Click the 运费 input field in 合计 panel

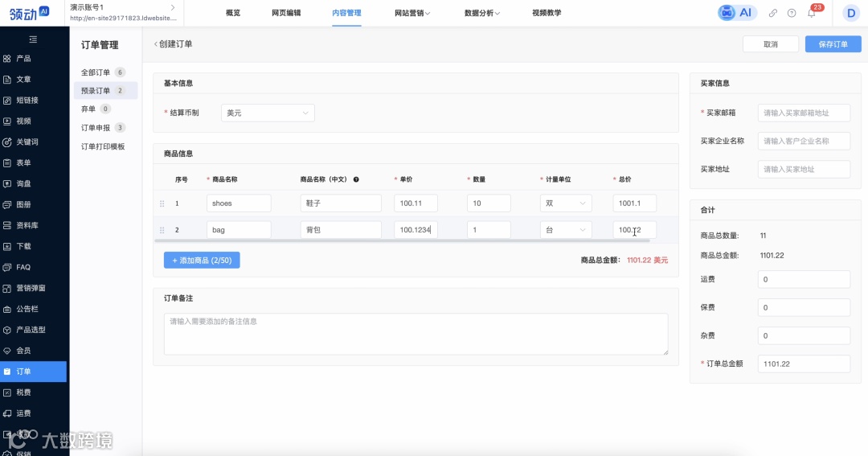(804, 279)
